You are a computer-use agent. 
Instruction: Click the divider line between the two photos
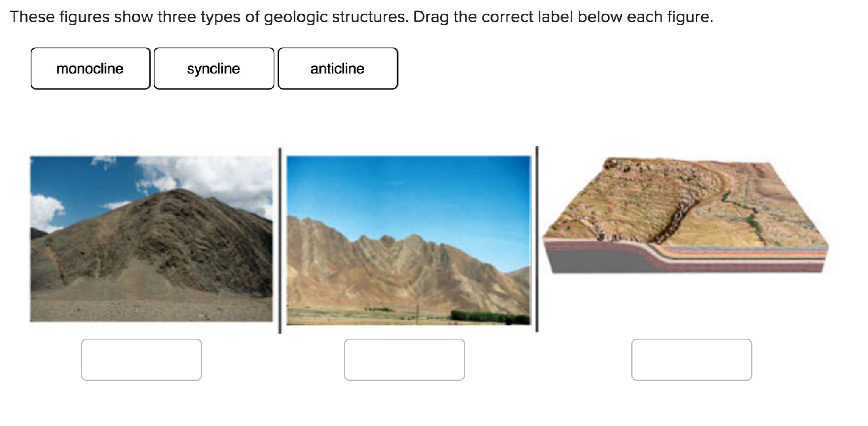click(280, 240)
